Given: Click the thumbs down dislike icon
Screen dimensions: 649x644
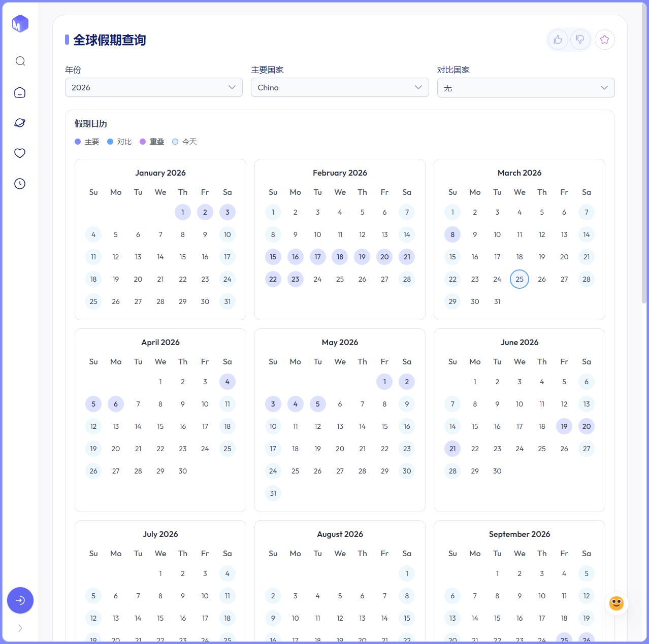Looking at the screenshot, I should coord(580,40).
